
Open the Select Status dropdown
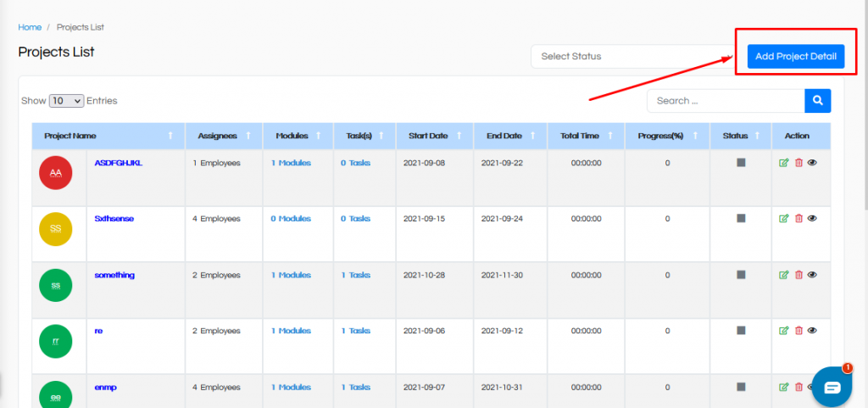click(x=634, y=57)
